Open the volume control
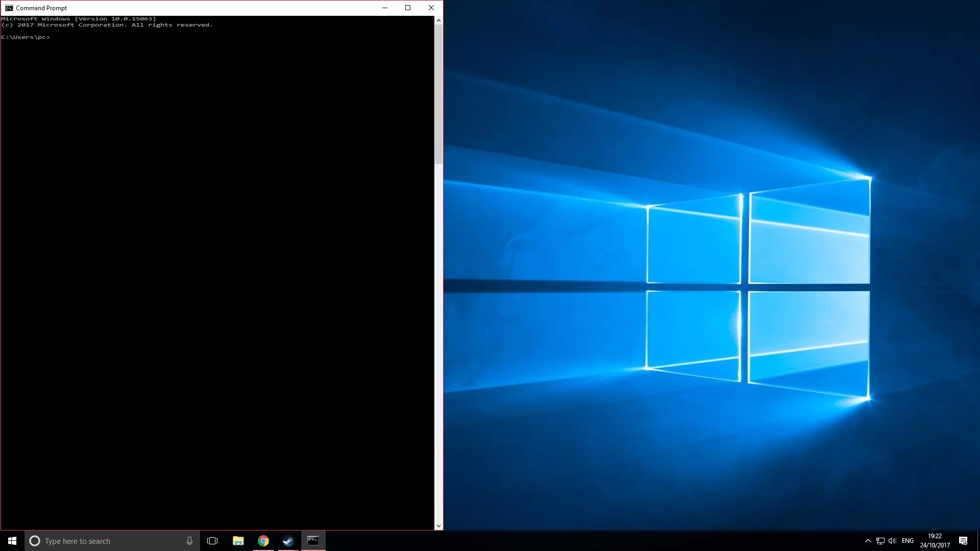This screenshot has width=980, height=551. (x=892, y=541)
